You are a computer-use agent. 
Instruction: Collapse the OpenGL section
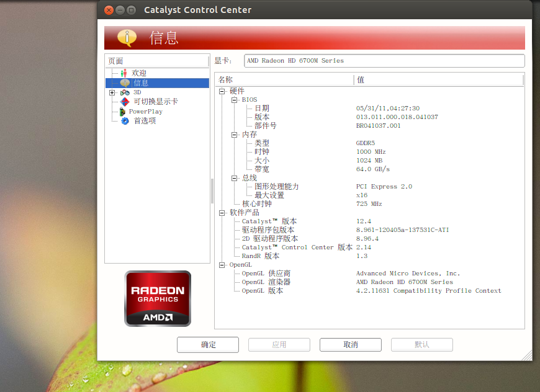[x=222, y=265]
